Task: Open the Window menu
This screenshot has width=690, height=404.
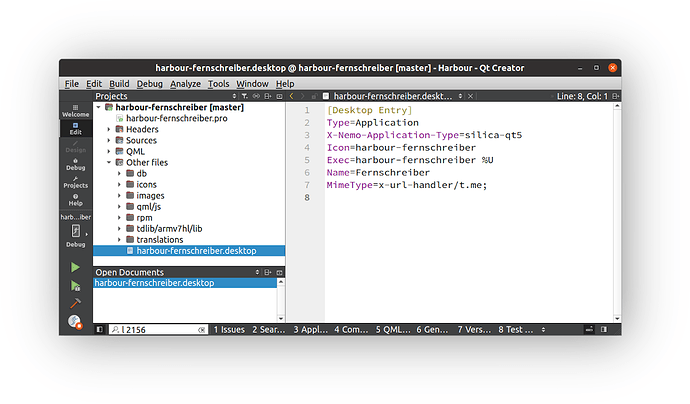Action: pos(252,84)
